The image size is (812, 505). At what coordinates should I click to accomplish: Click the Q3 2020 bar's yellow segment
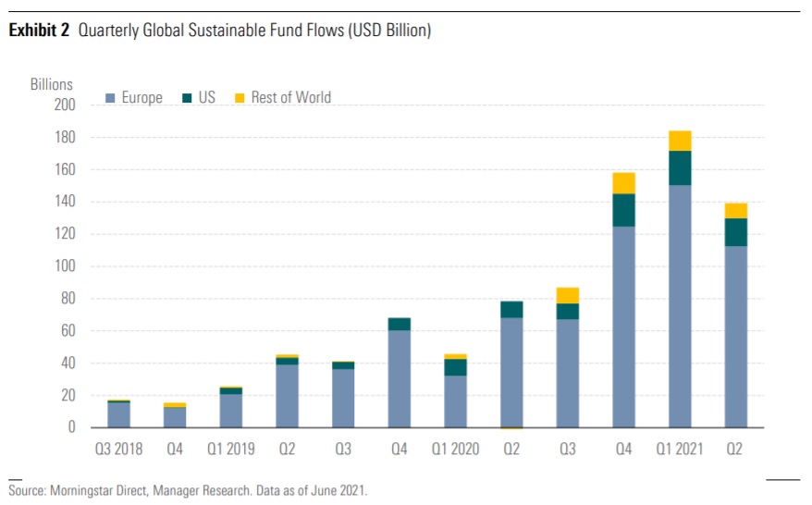point(567,295)
